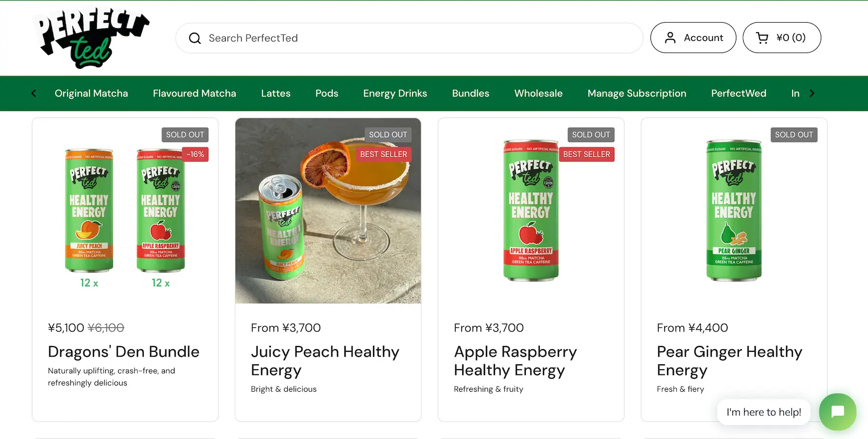Image resolution: width=868 pixels, height=439 pixels.
Task: Click the search magnifier icon
Action: (195, 38)
